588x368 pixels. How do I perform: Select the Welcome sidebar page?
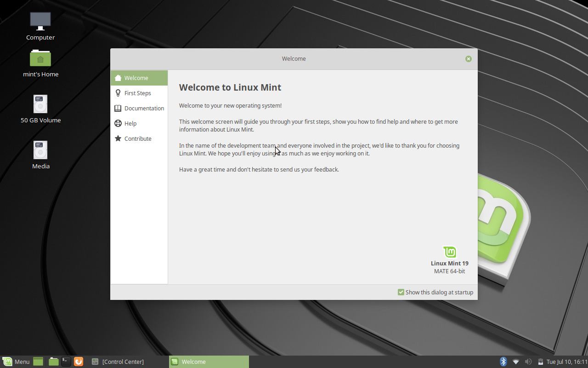coord(139,78)
